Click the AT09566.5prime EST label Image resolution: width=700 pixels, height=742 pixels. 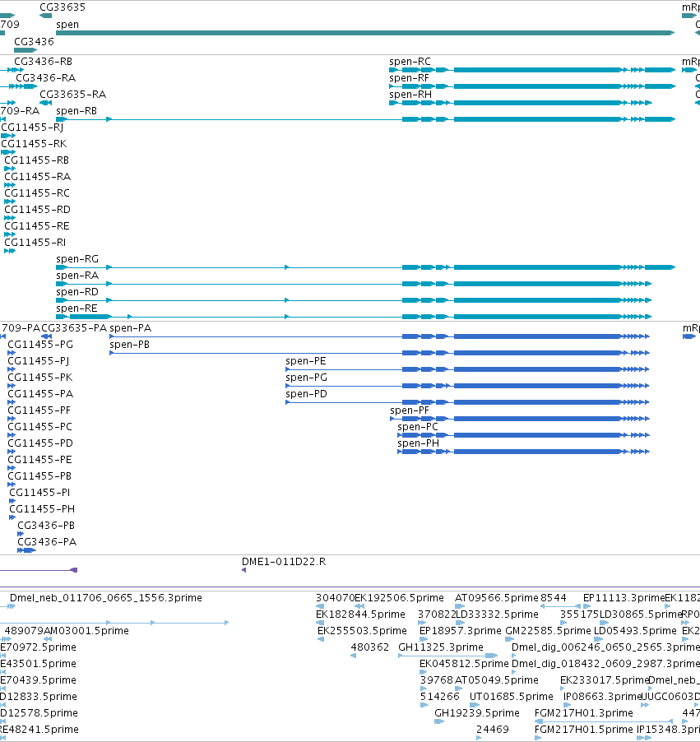click(497, 598)
